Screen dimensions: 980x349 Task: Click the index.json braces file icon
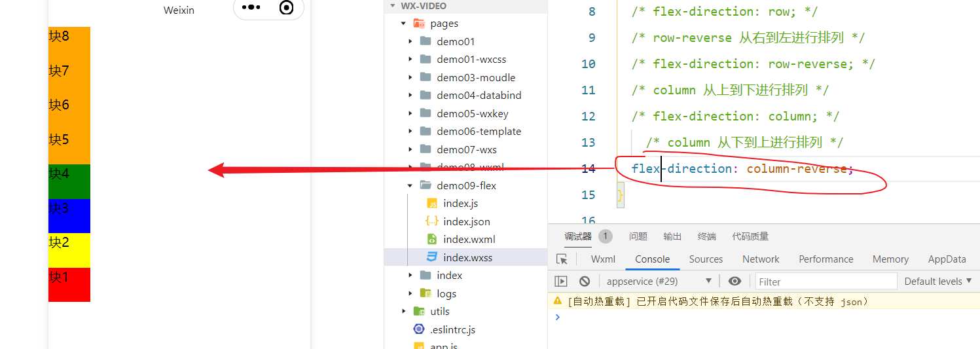[x=432, y=221]
